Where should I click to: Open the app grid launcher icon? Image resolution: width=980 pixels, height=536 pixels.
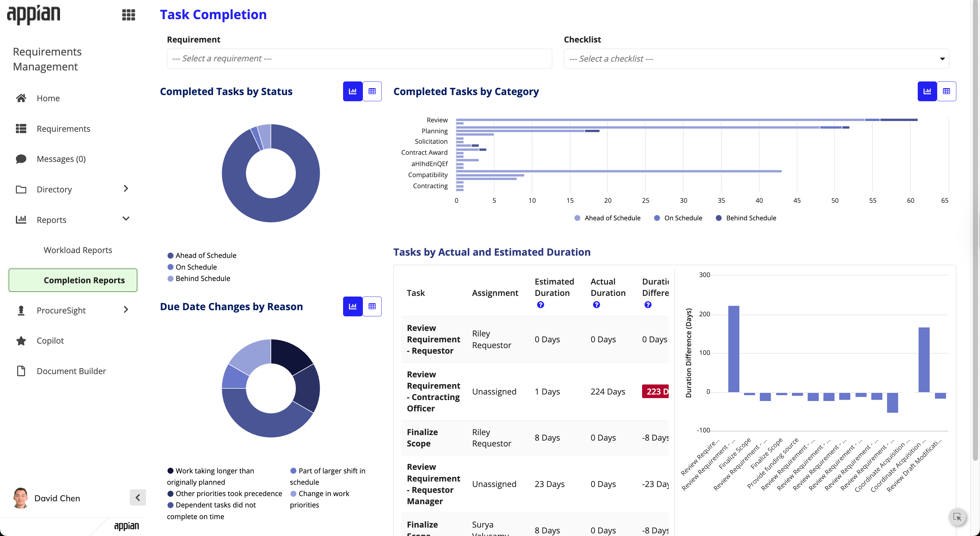[129, 15]
